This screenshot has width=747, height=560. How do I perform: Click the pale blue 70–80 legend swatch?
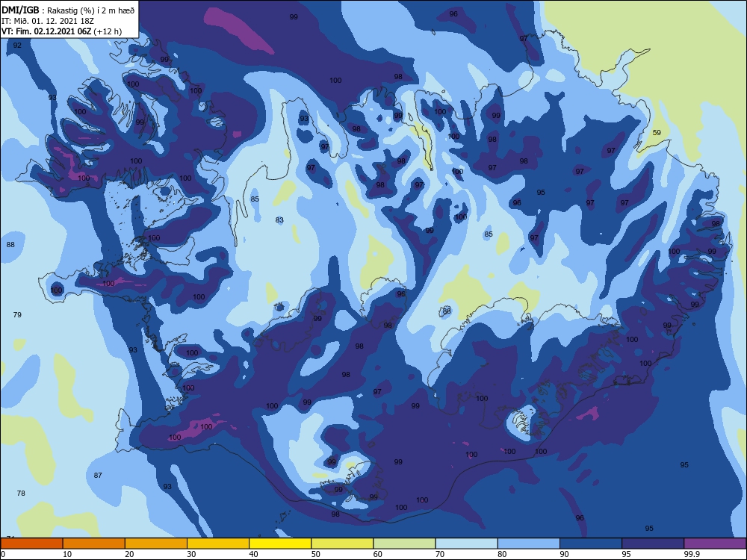click(x=466, y=544)
